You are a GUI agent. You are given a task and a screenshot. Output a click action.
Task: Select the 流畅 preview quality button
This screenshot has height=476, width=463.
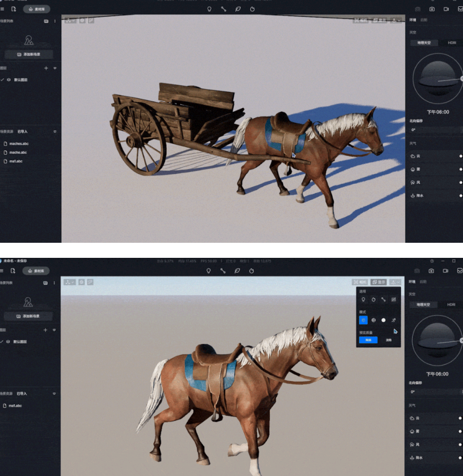[388, 340]
